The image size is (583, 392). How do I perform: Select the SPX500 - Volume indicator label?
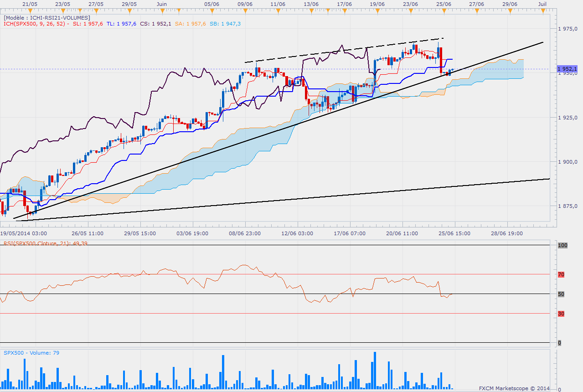pyautogui.click(x=31, y=353)
